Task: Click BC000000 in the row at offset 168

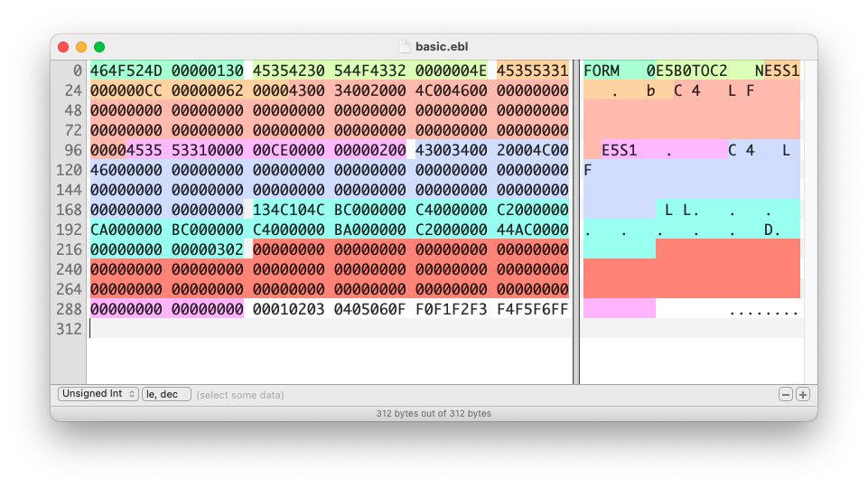Action: [x=369, y=210]
